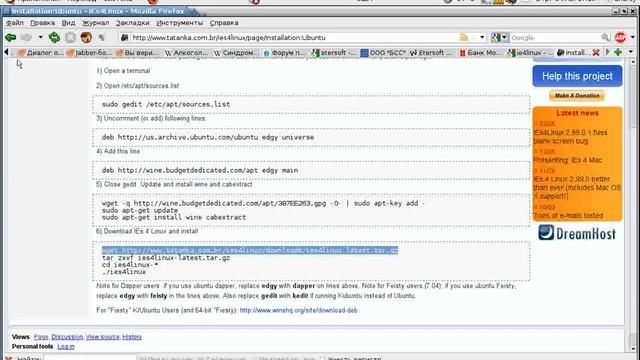The height and width of the screenshot is (360, 640).
Task: Click the './ies4linux' command line
Action: [124, 272]
